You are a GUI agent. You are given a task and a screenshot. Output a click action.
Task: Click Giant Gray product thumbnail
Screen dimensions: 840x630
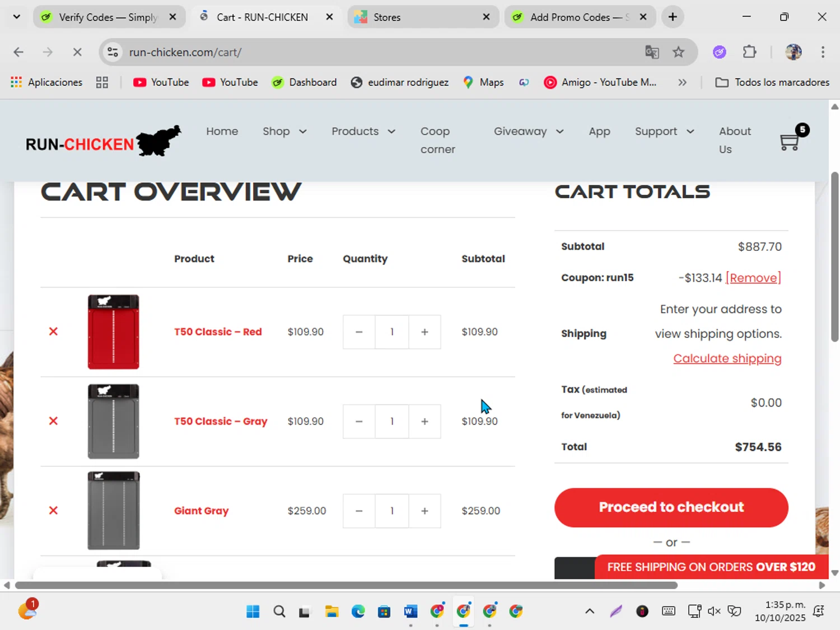[113, 510]
